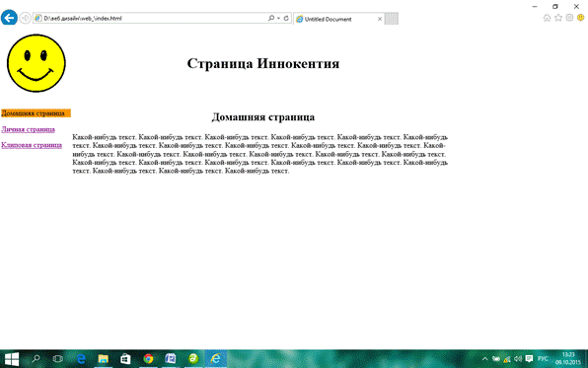Click the Home icon in browser toolbar
Image resolution: width=588 pixels, height=368 pixels.
[x=547, y=18]
